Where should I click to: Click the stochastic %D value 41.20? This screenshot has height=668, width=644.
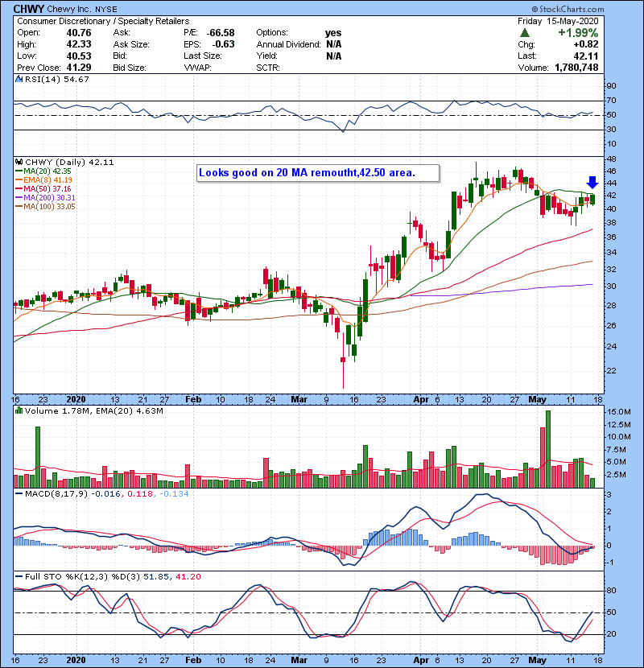coord(188,577)
